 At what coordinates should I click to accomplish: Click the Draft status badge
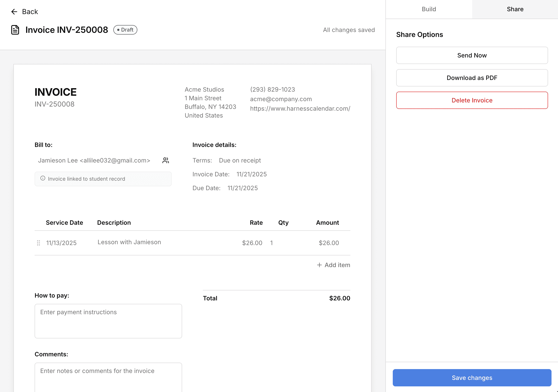click(125, 30)
